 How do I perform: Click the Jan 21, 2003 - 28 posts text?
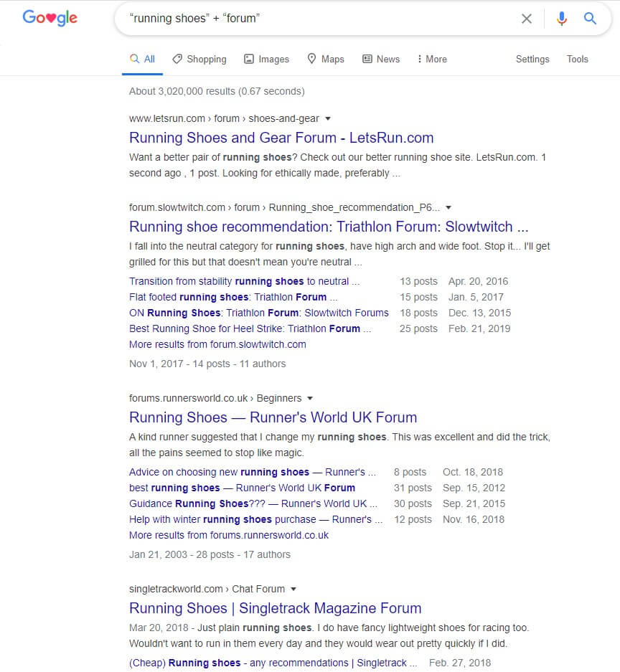[x=210, y=554]
